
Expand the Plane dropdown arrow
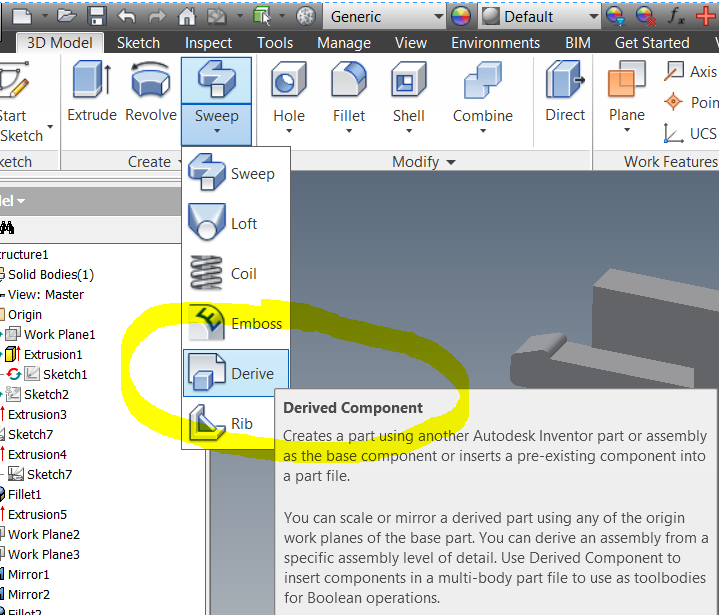626,130
